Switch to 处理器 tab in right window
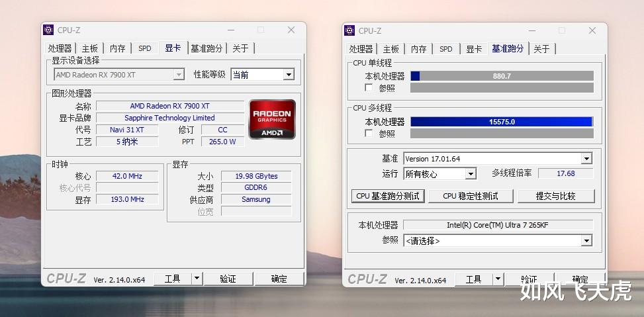 coord(361,49)
